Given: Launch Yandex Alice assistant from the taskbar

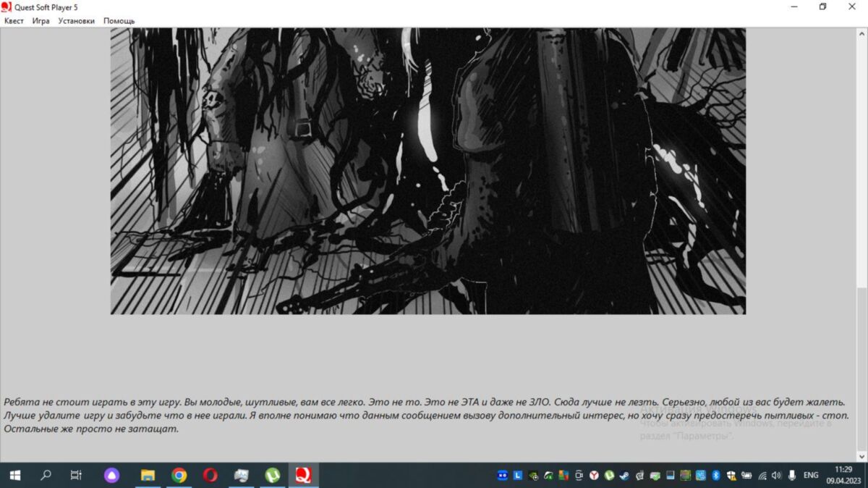Looking at the screenshot, I should point(112,476).
